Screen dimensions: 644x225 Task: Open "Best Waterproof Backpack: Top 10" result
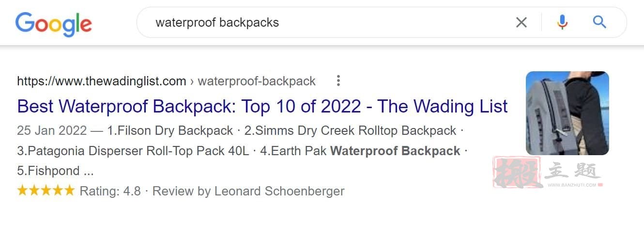(x=262, y=106)
